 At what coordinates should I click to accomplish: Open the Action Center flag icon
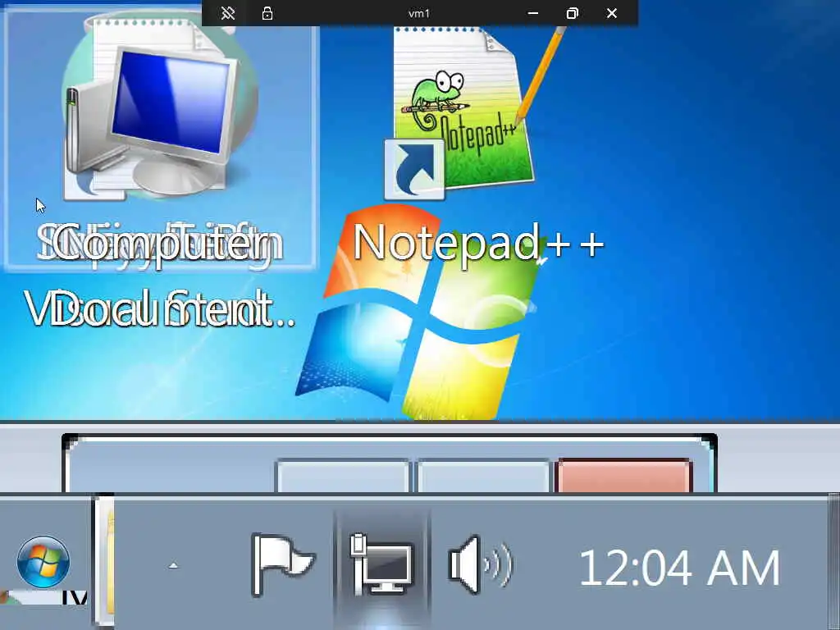click(283, 564)
